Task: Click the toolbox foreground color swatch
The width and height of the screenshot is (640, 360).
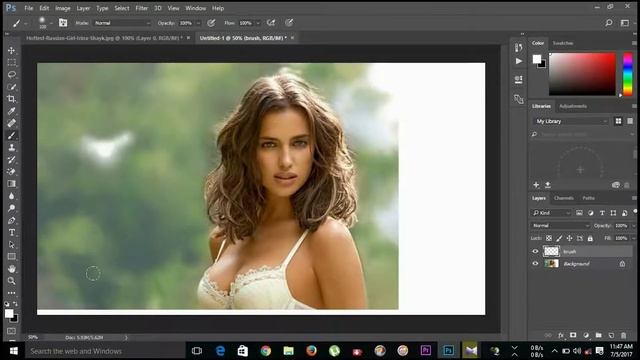Action: click(9, 313)
